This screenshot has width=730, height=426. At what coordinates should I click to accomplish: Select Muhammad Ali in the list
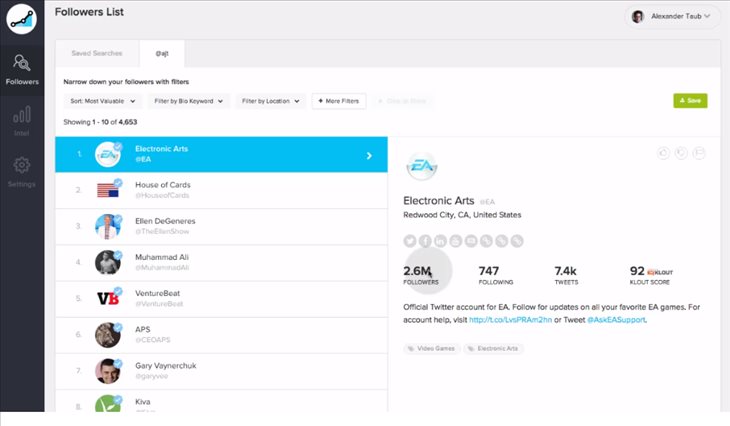pyautogui.click(x=221, y=263)
